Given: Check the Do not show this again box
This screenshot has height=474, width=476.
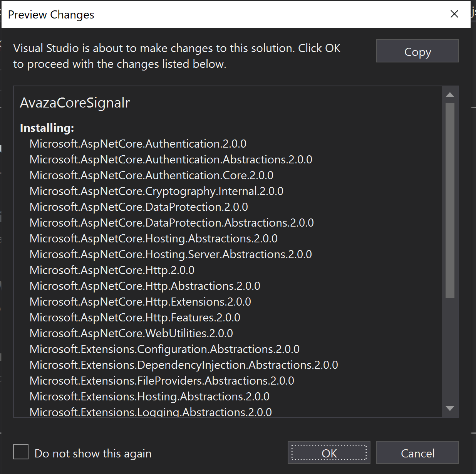Looking at the screenshot, I should pyautogui.click(x=21, y=452).
